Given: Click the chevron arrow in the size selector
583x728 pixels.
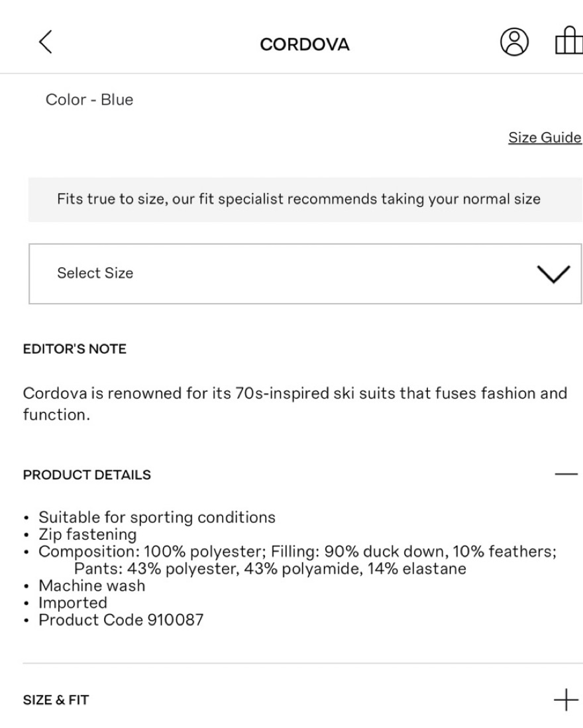Looking at the screenshot, I should click(x=555, y=273).
